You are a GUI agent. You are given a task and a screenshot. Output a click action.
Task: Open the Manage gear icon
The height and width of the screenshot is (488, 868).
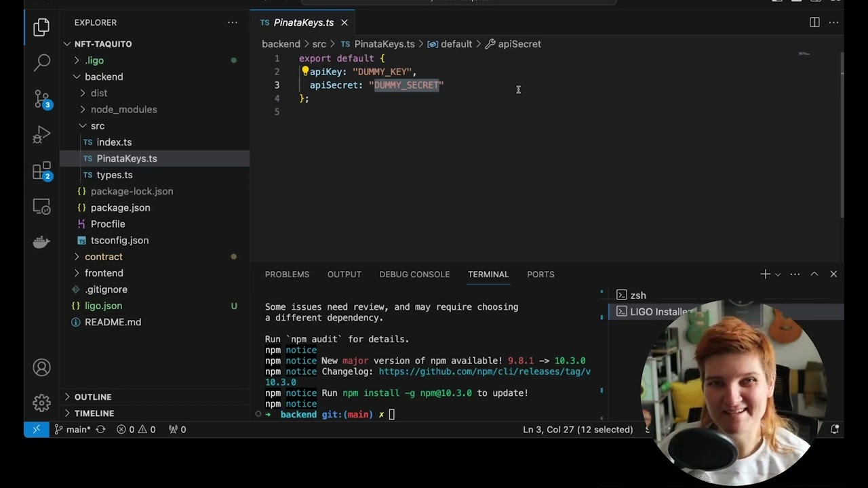click(x=41, y=403)
